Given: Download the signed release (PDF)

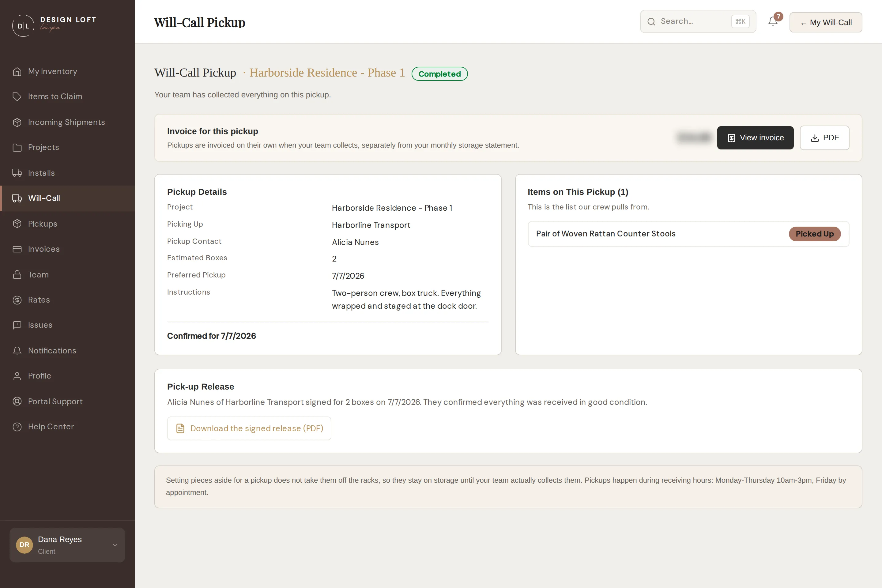Looking at the screenshot, I should pyautogui.click(x=249, y=428).
